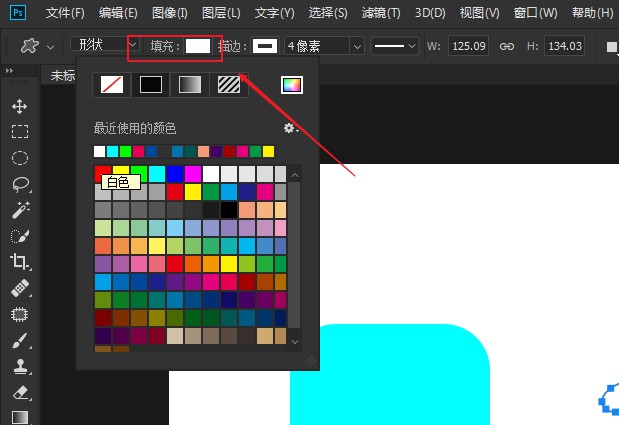Choose the white swatch in top row
The height and width of the screenshot is (425, 619).
click(x=211, y=174)
